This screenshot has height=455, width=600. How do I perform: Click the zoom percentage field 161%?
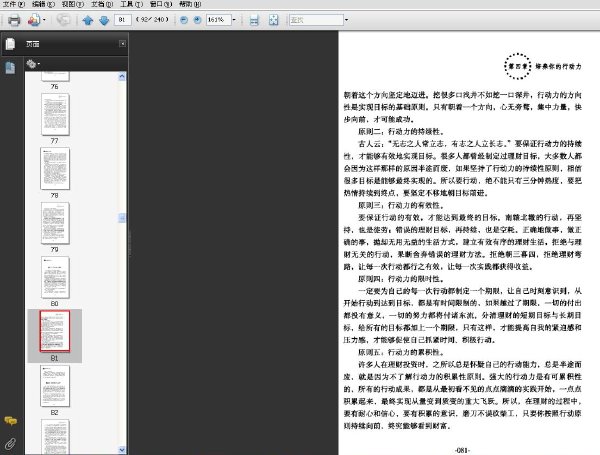[x=218, y=20]
